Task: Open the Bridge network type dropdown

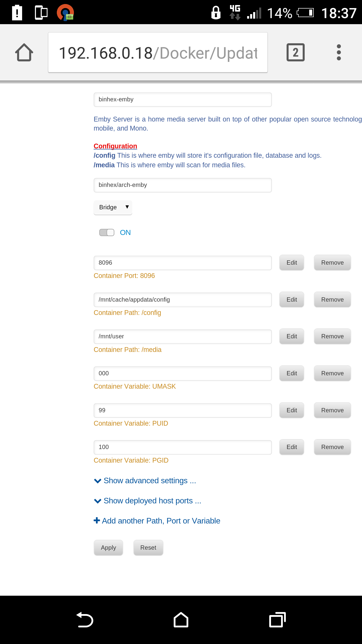Action: pos(113,207)
